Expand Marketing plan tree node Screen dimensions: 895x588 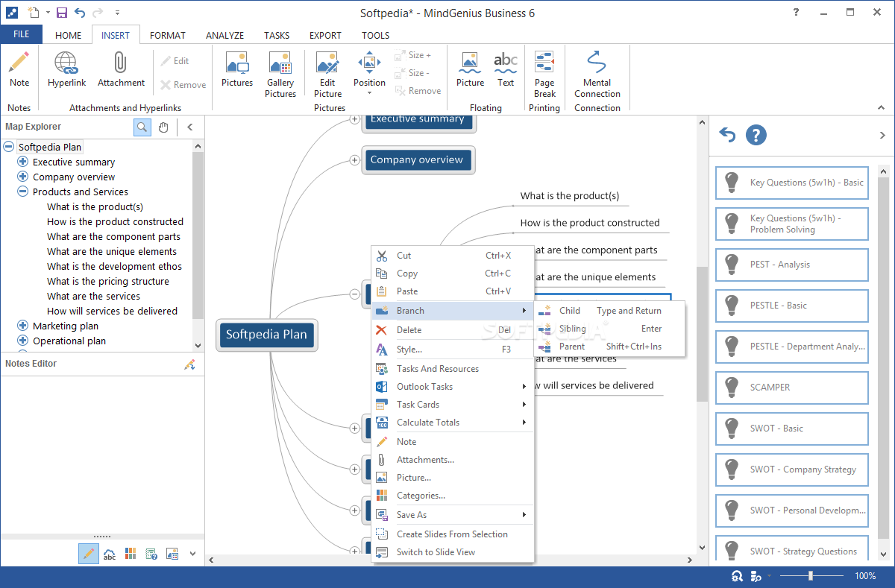pos(23,326)
